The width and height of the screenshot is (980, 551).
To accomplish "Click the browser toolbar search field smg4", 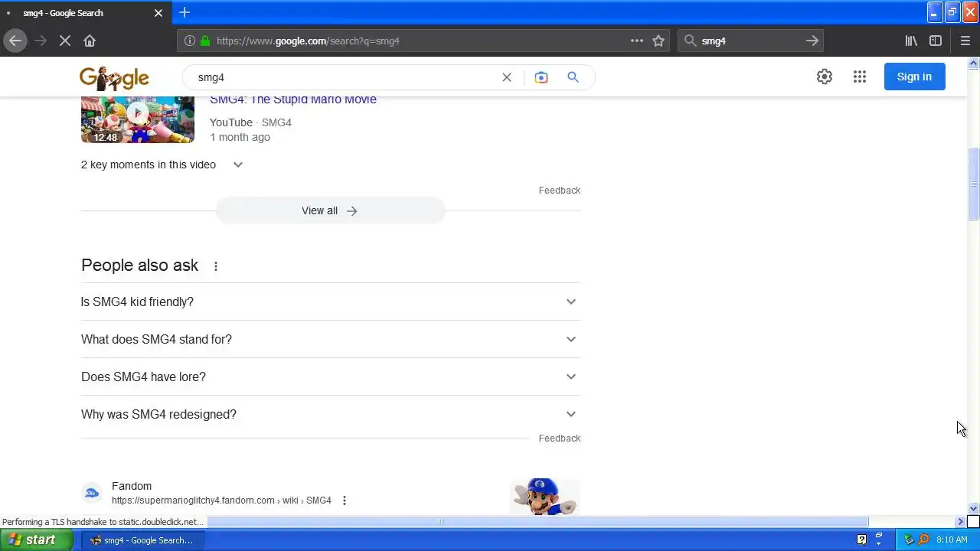I will (x=750, y=41).
